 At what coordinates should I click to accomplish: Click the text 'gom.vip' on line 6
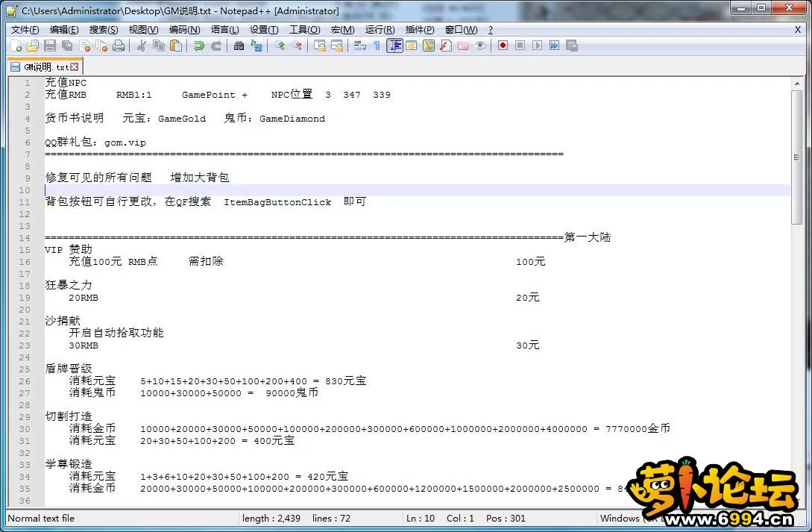pyautogui.click(x=125, y=143)
